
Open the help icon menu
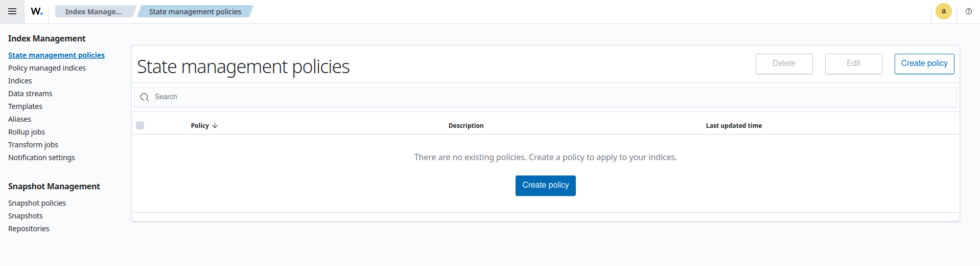(x=968, y=11)
